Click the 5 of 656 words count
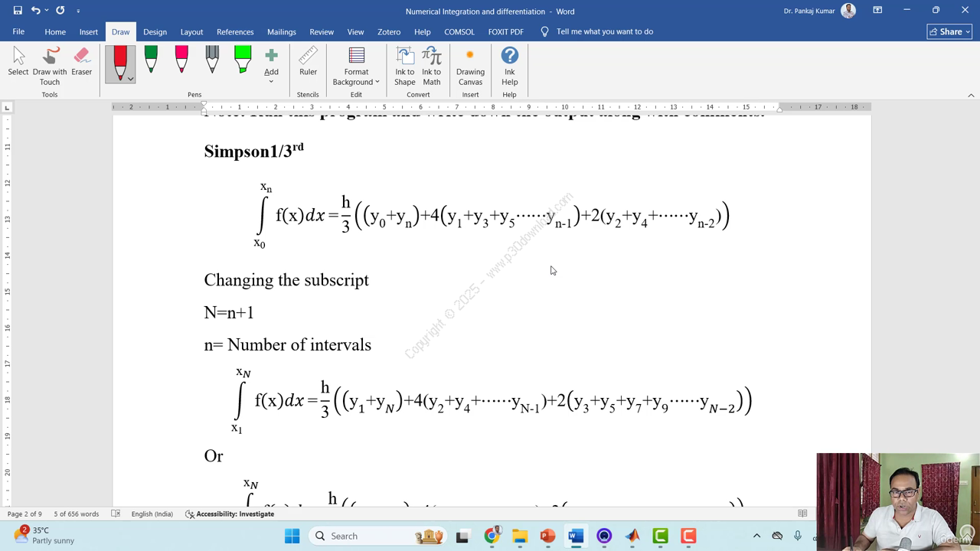 76,514
